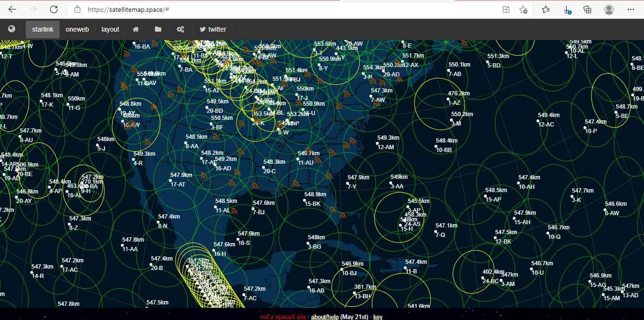
Task: Open the browser Downloads panel
Action: [x=567, y=9]
